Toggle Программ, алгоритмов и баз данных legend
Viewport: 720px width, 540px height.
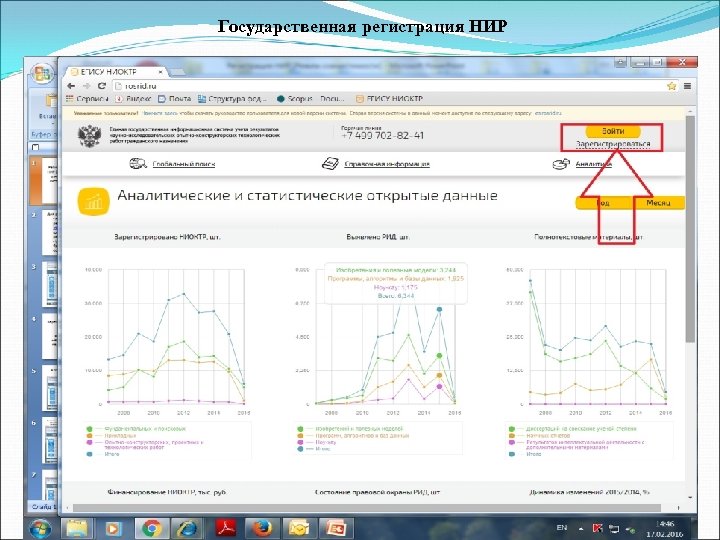pos(353,435)
